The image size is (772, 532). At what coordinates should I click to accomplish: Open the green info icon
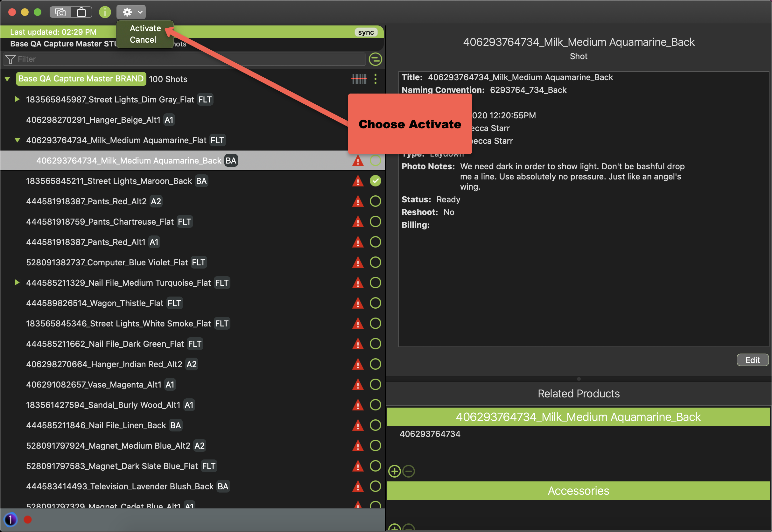point(105,12)
